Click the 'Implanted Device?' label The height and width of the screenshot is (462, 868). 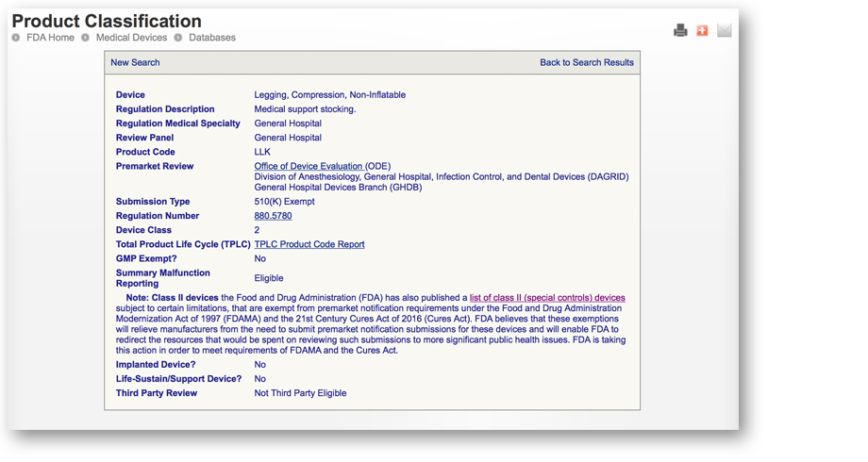point(156,365)
